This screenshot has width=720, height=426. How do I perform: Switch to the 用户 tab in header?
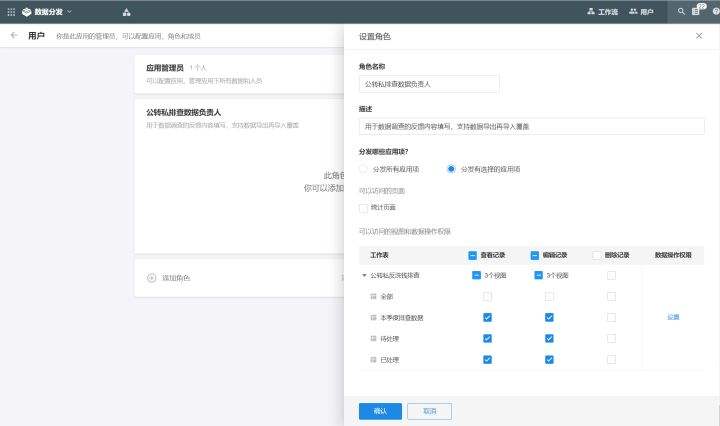(641, 12)
